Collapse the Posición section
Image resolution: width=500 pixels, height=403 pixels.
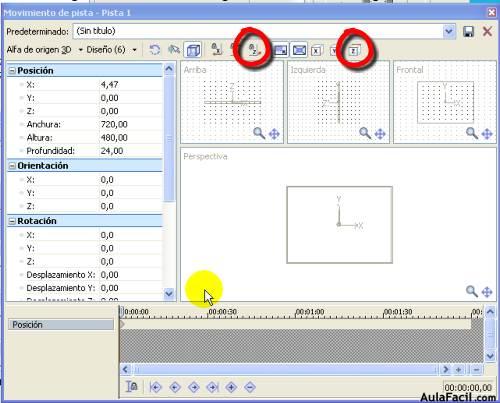pos(12,71)
